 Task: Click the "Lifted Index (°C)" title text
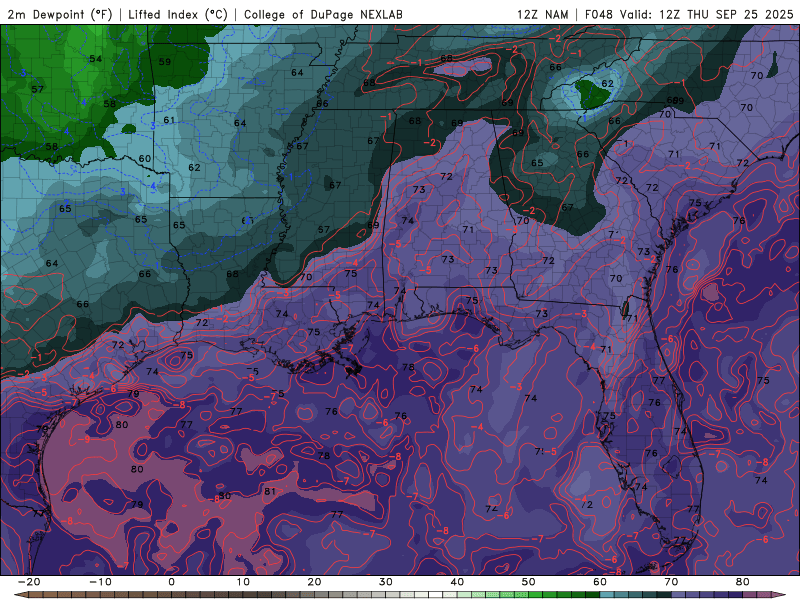coord(178,14)
